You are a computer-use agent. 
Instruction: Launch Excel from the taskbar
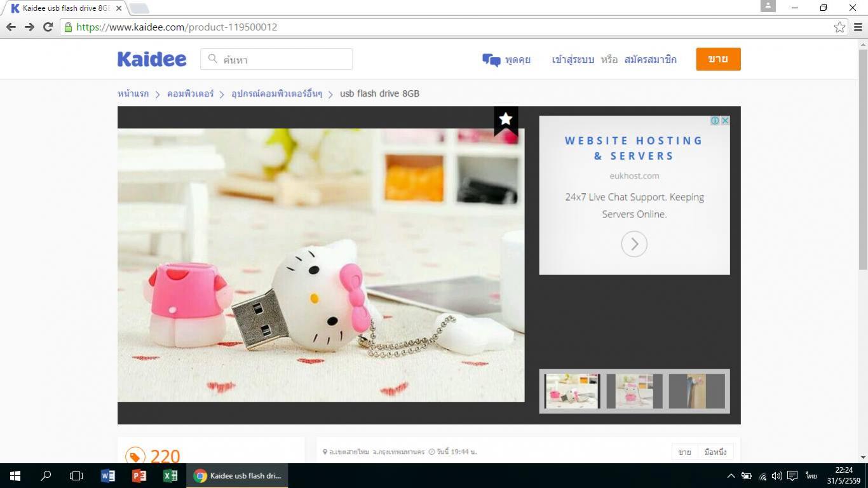[x=170, y=475]
